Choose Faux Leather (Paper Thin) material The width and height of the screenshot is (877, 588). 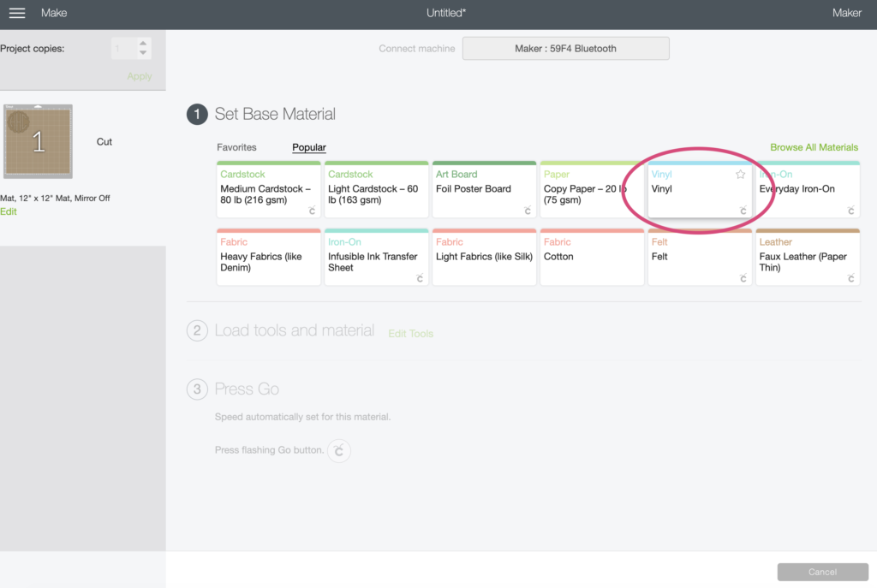click(x=808, y=257)
